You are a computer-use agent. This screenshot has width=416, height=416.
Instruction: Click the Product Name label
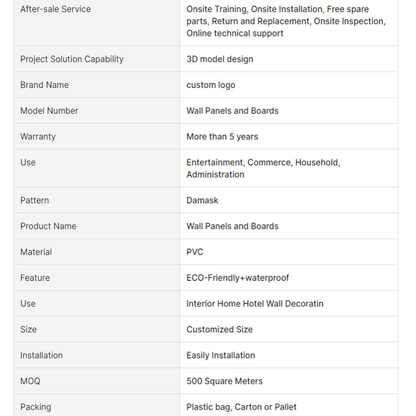point(48,226)
